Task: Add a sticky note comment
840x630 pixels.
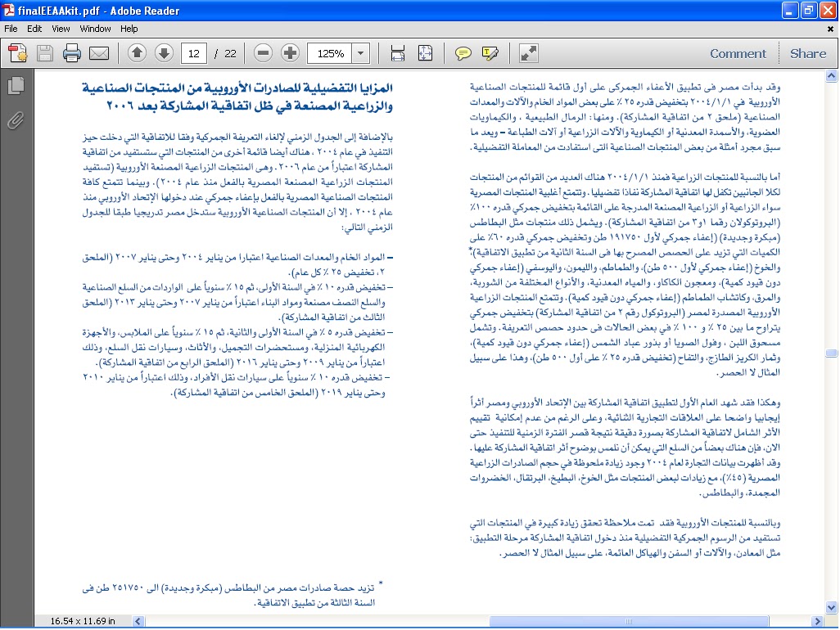Action: 463,53
